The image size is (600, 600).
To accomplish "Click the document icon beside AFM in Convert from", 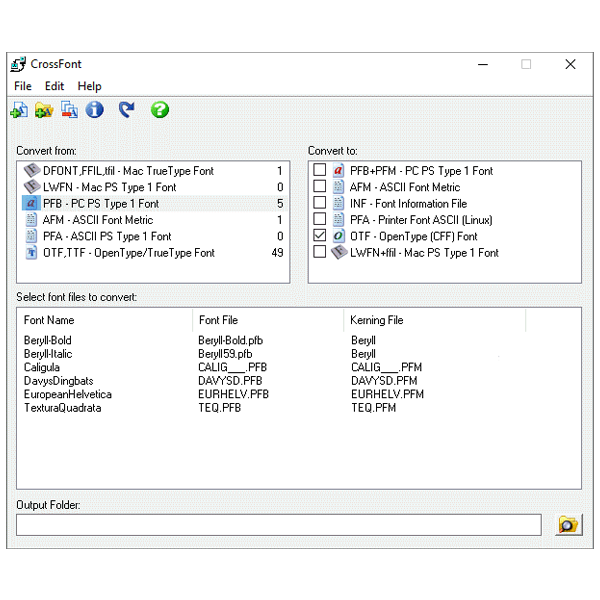I will coord(31,220).
